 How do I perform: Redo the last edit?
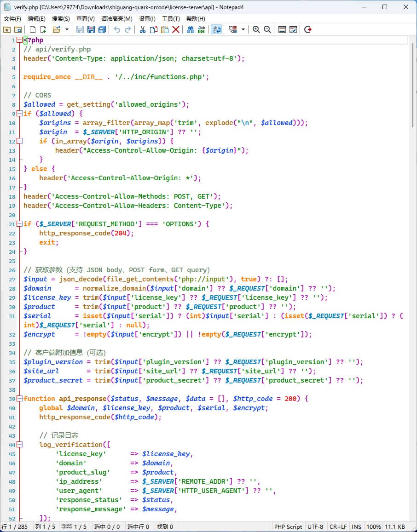(x=127, y=29)
